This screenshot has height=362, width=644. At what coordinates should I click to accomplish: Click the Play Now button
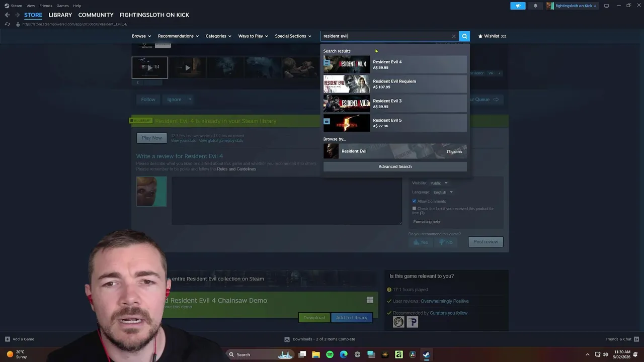pyautogui.click(x=151, y=138)
